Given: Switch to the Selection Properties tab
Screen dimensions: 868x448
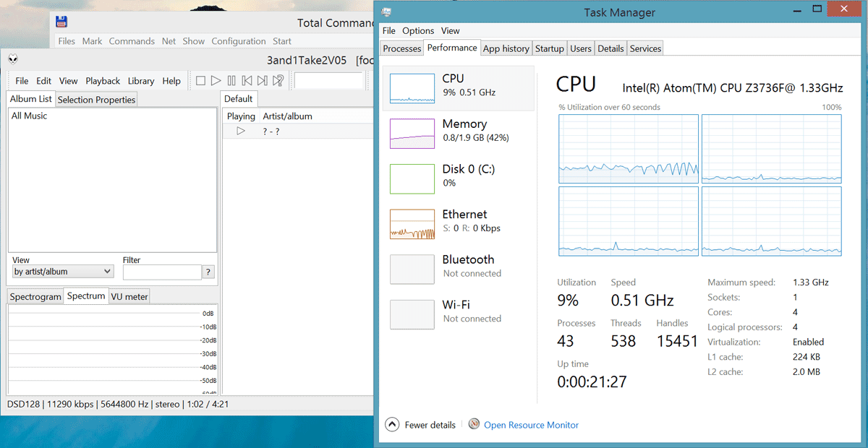Looking at the screenshot, I should pos(96,100).
